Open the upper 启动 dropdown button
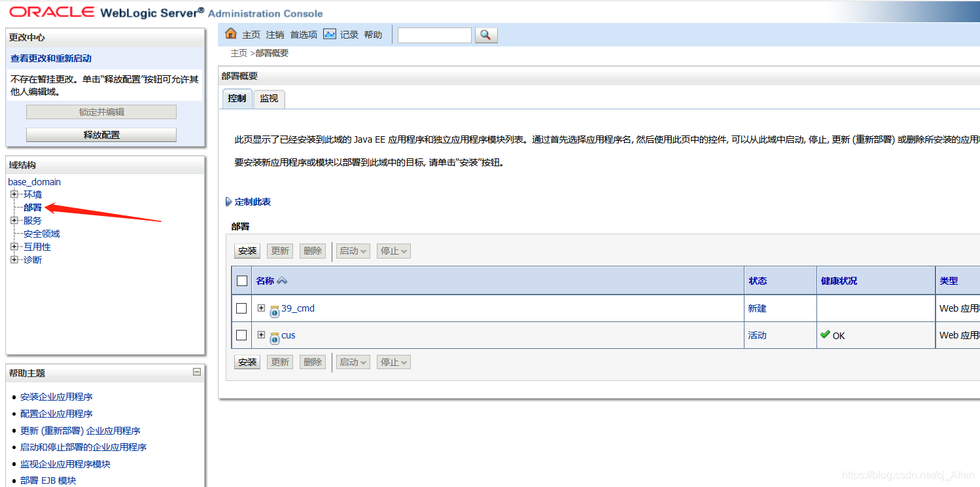980x487 pixels. [353, 251]
